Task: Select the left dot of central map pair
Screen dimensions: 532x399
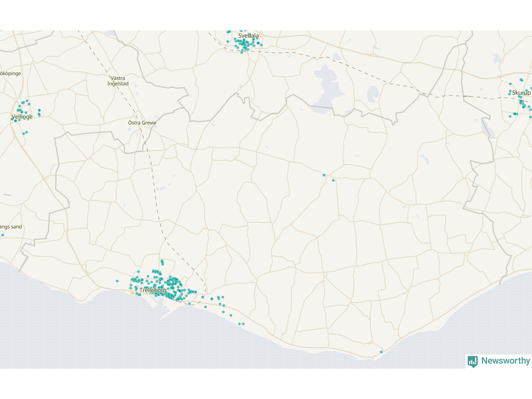Action: (x=324, y=175)
